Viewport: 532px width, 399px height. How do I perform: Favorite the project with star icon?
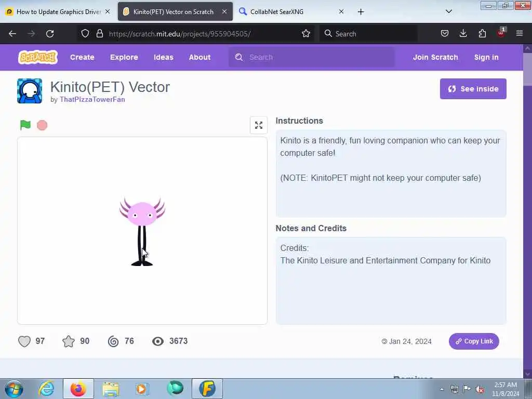tap(69, 341)
